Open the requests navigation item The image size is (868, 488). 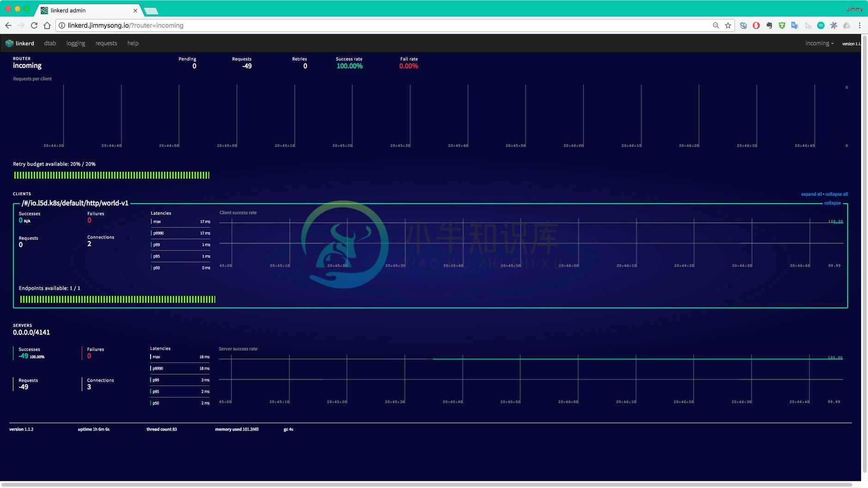tap(106, 43)
